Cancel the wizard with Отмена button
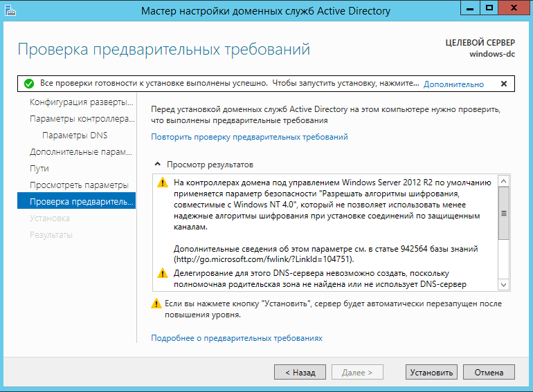533x392 pixels. click(489, 373)
